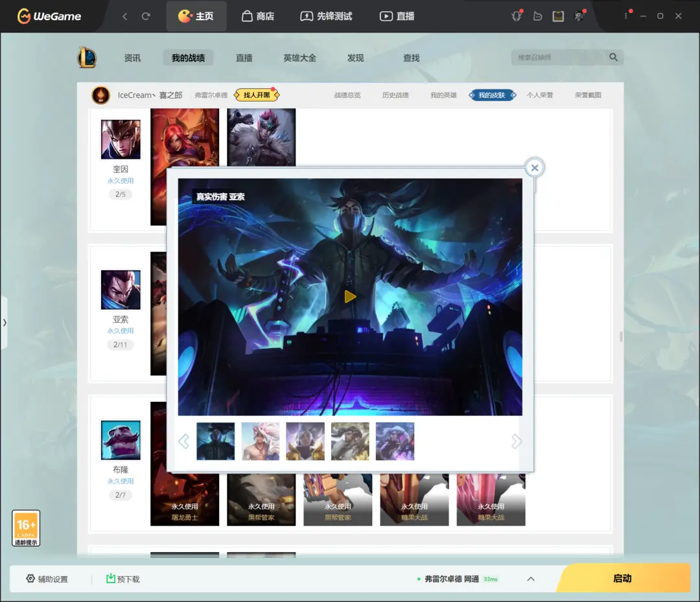700x602 pixels.
Task: Select the third skin thumbnail with golden armor
Action: [305, 441]
